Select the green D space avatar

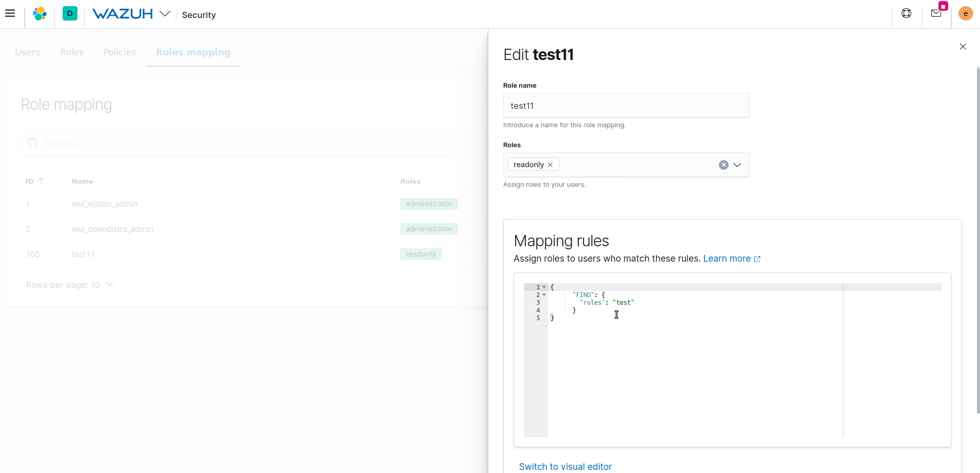pyautogui.click(x=70, y=13)
